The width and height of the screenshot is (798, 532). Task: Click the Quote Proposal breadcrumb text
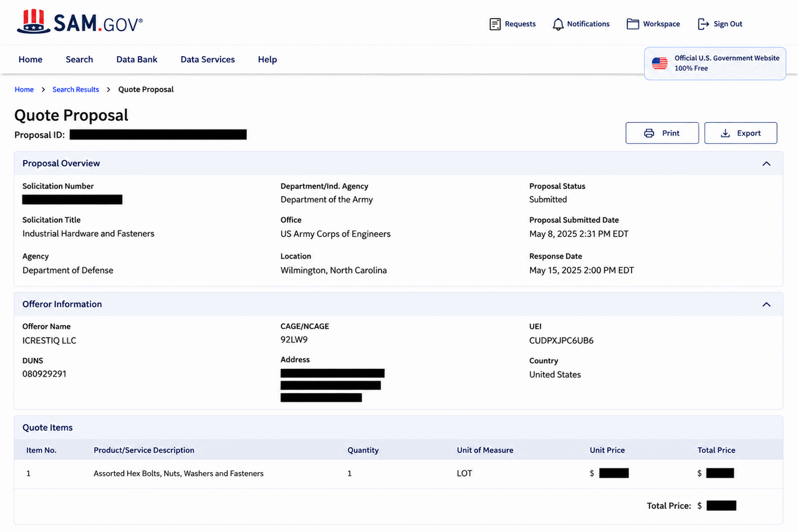pos(146,90)
